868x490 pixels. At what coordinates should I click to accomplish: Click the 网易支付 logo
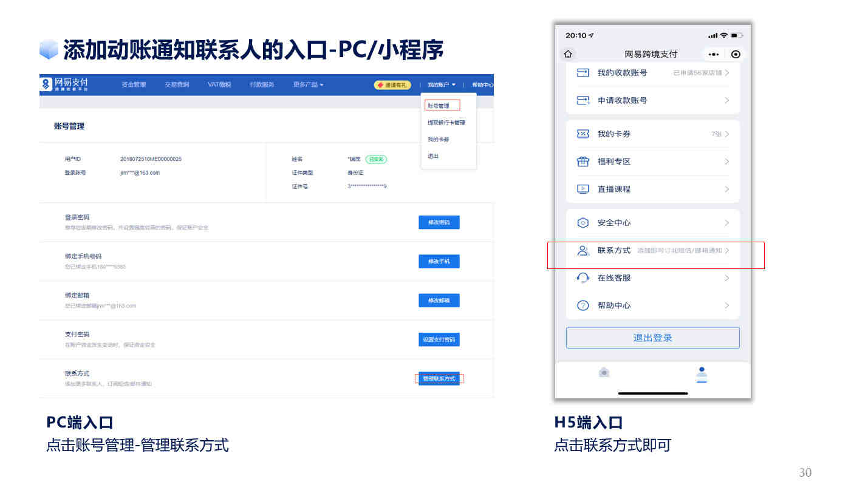click(65, 84)
